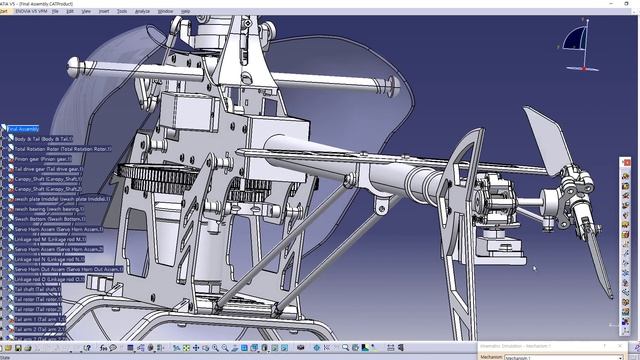Open the Insert menu
Image resolution: width=640 pixels, height=360 pixels.
coord(104,11)
